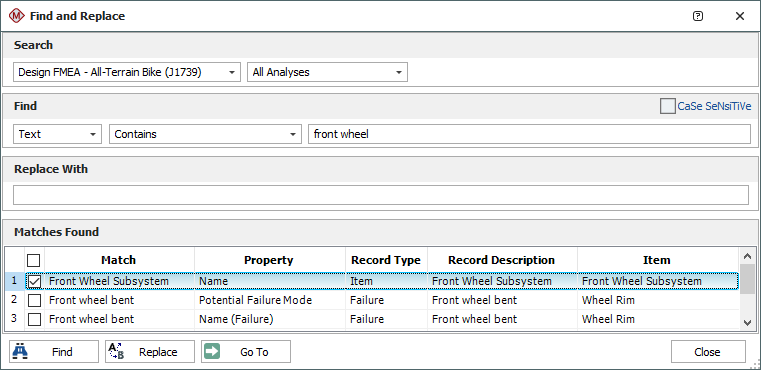Enable the Case Sensitive checkbox

(668, 106)
